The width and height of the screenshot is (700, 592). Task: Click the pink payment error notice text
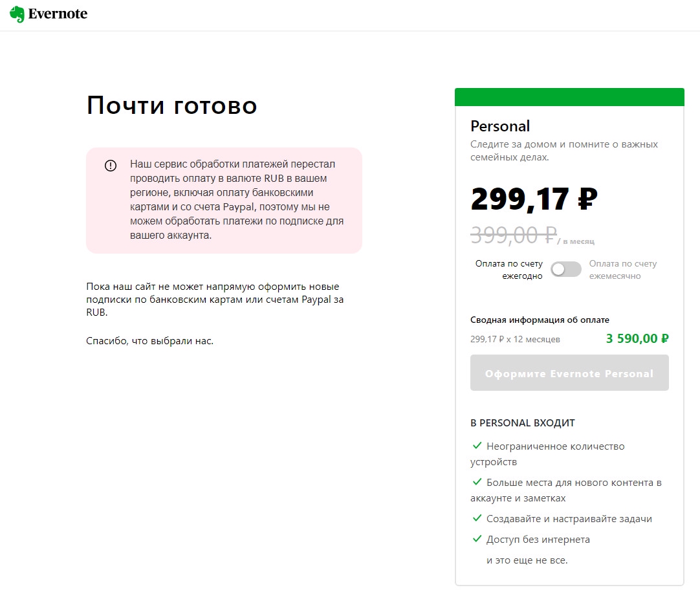point(237,199)
